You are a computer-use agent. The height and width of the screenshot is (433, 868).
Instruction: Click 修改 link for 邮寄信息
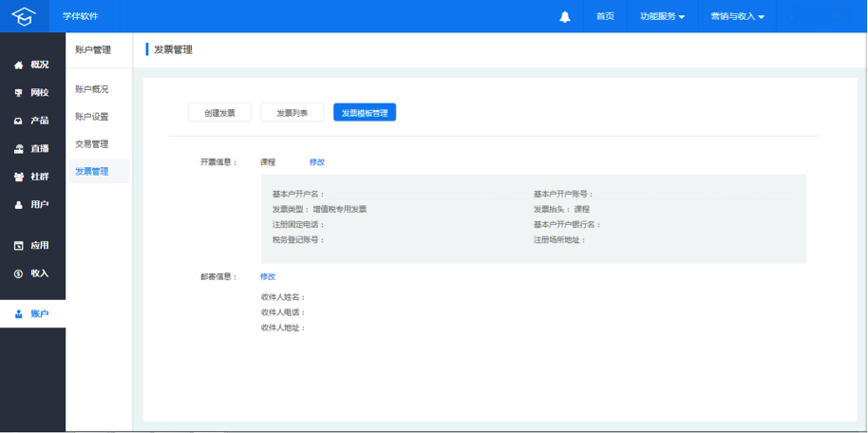click(x=268, y=276)
